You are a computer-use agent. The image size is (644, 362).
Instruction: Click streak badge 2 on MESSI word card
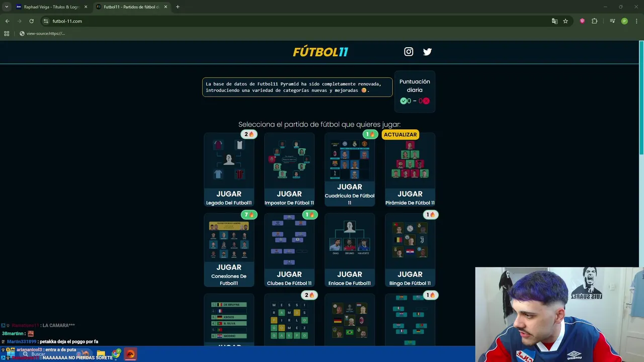click(x=309, y=295)
